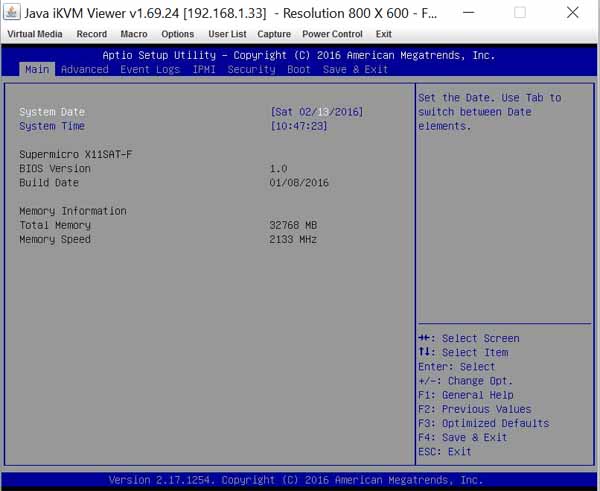This screenshot has height=491, width=600.
Task: Open the Macro menu
Action: (134, 34)
